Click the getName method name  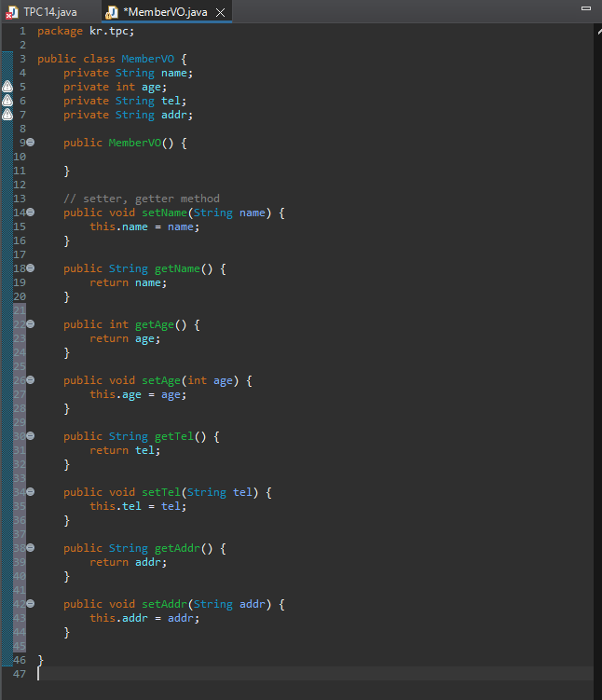point(177,268)
